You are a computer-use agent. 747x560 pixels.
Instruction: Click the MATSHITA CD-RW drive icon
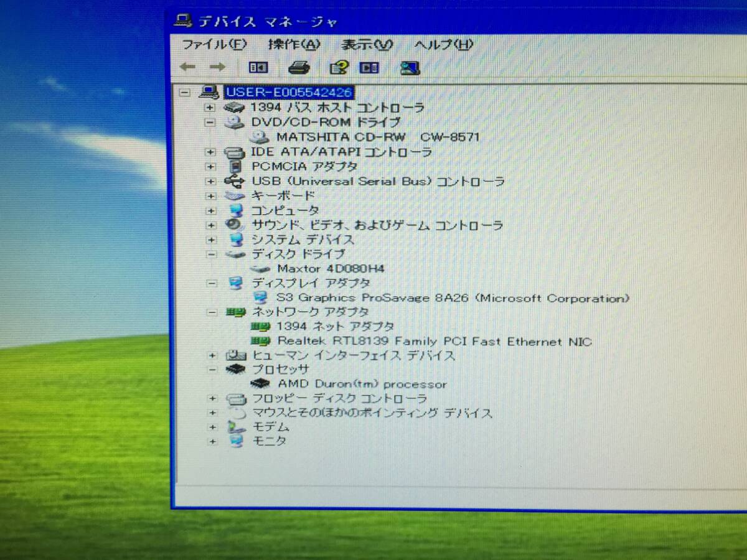point(260,137)
